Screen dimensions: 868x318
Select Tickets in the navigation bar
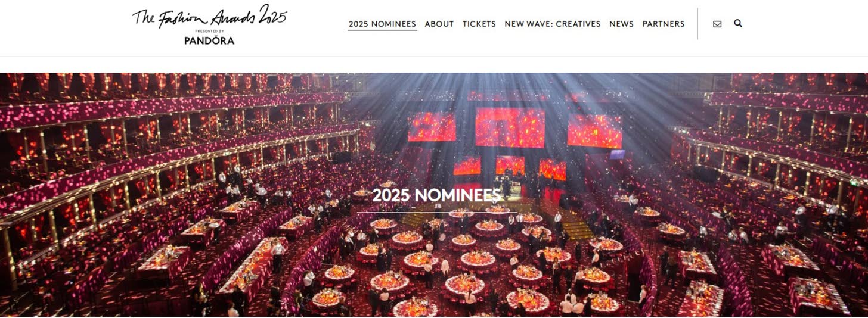tap(479, 24)
